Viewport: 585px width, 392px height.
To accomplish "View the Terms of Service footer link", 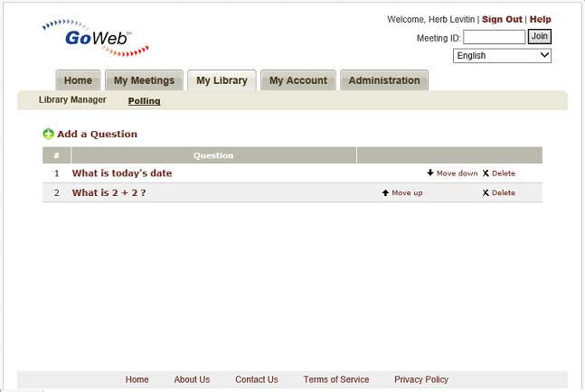I will 336,379.
